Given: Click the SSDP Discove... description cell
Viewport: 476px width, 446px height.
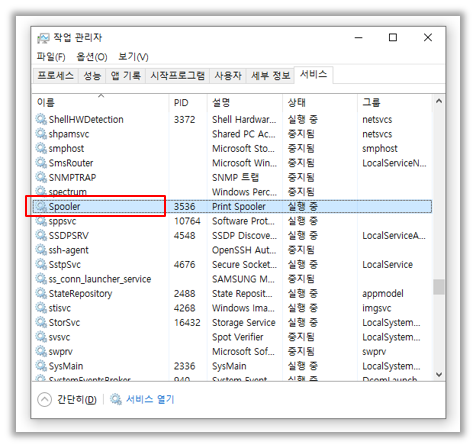Looking at the screenshot, I should click(x=244, y=236).
